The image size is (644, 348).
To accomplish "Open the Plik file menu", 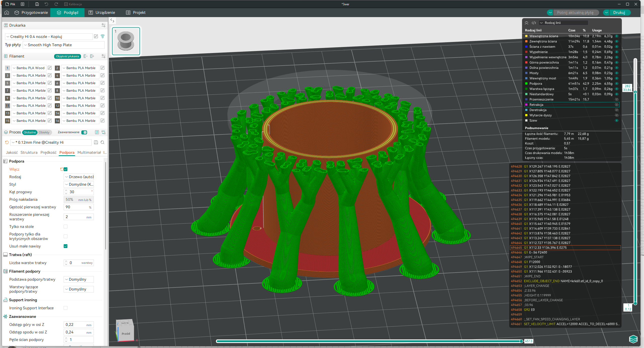I will [x=10, y=4].
